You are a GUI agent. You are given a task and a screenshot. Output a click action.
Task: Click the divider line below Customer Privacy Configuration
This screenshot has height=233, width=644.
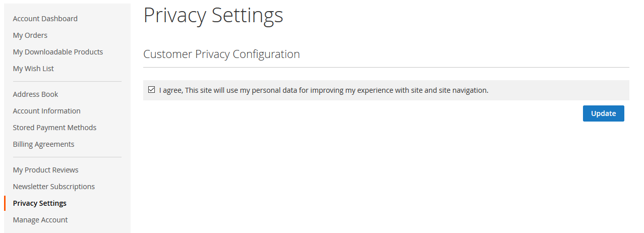(386, 67)
